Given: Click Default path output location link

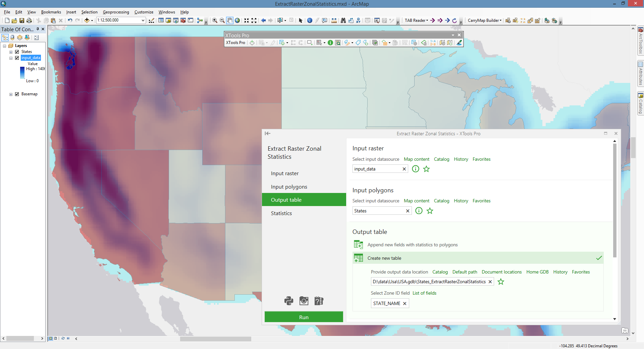Looking at the screenshot, I should click(465, 272).
